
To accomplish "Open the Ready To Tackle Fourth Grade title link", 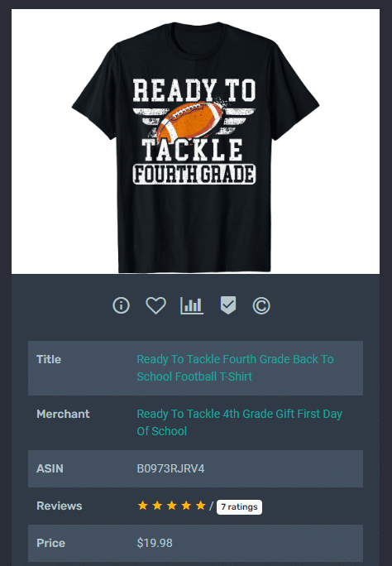I will (235, 368).
